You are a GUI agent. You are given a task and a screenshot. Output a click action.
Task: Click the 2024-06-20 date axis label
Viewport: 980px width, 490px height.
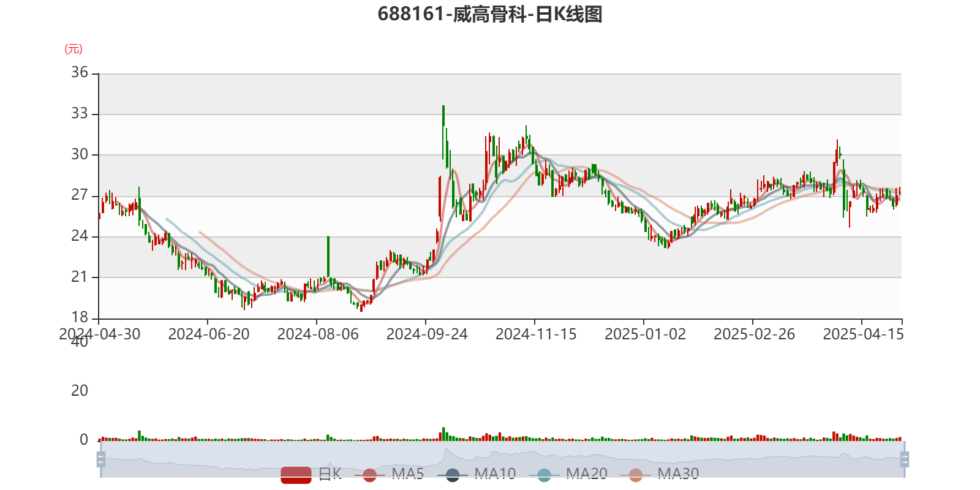coord(209,334)
